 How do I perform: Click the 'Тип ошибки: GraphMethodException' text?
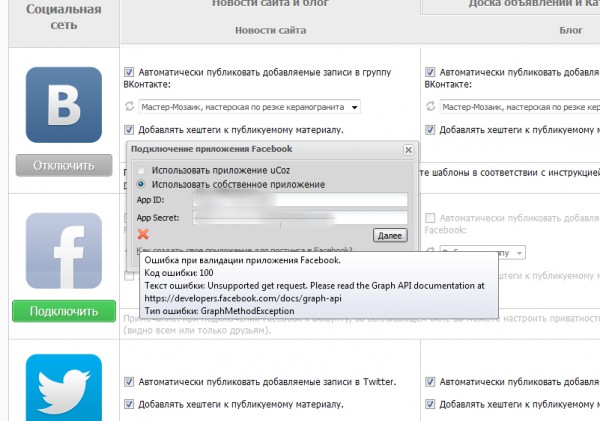[x=219, y=311]
